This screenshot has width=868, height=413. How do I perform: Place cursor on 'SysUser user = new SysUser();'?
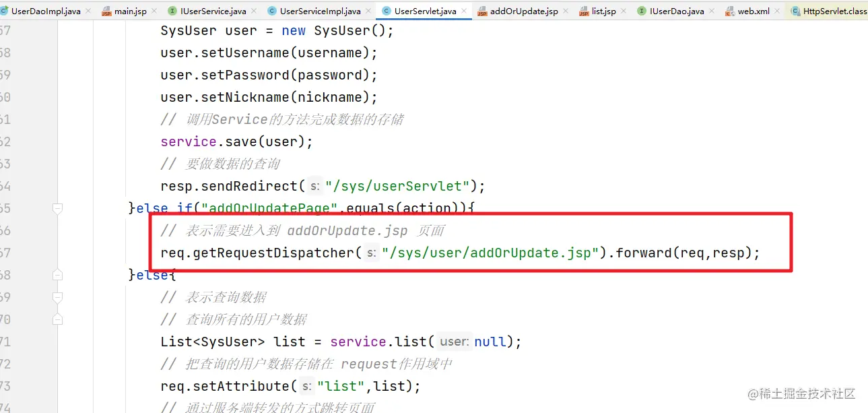pos(277,31)
